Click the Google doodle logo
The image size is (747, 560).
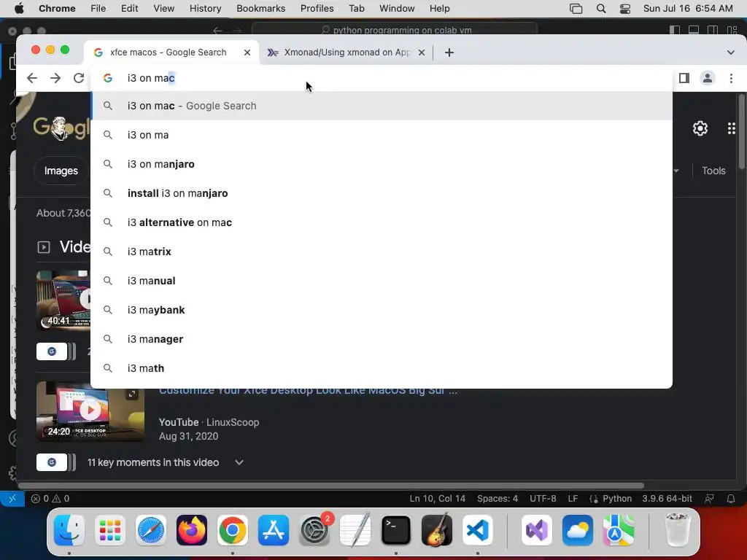(61, 128)
